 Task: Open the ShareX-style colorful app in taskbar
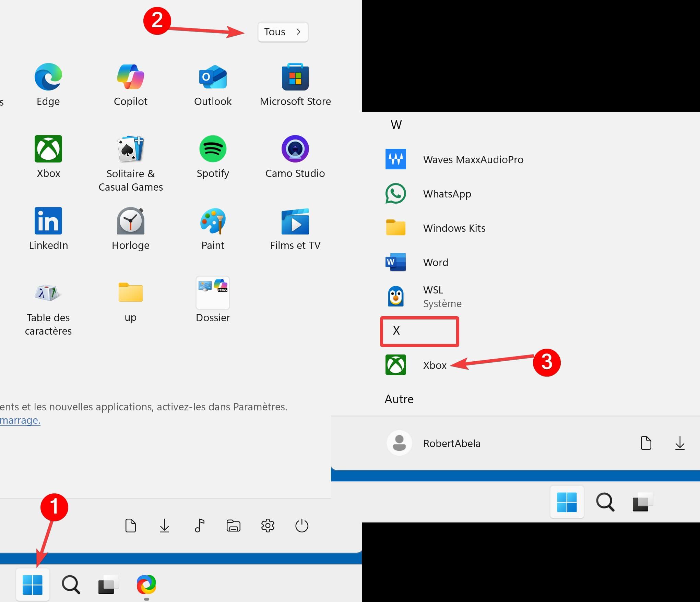coord(146,585)
